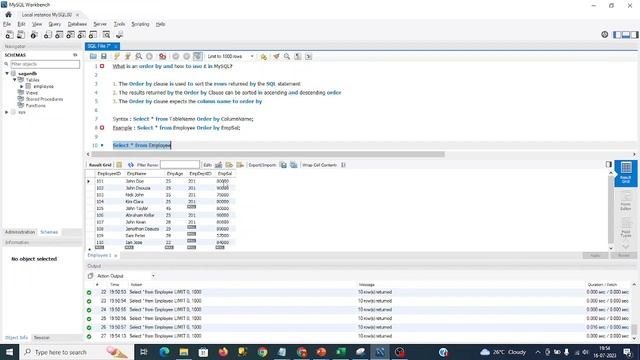Export recordset to external file

click(283, 165)
